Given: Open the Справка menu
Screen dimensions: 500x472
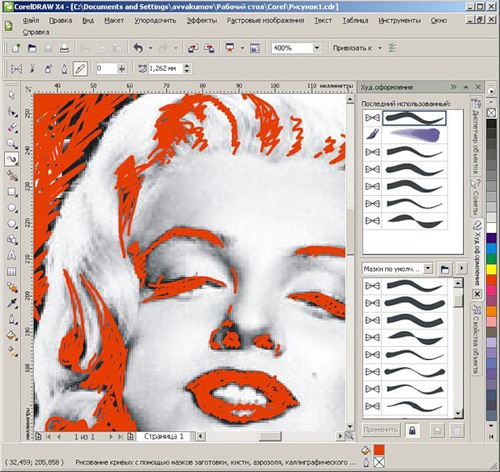Looking at the screenshot, I should coord(36,33).
